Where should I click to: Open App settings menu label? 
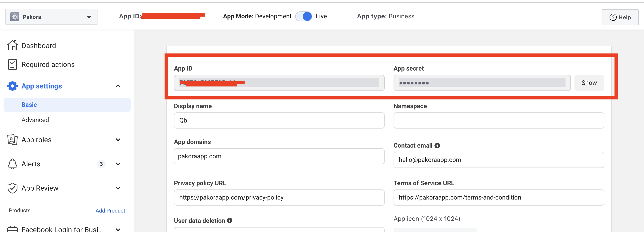tap(42, 86)
